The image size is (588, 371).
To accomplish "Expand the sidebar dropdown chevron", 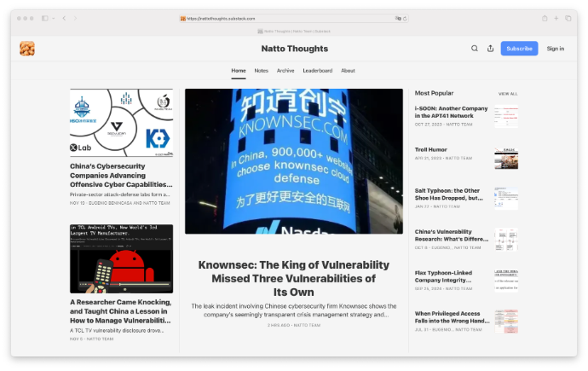I will (x=52, y=18).
